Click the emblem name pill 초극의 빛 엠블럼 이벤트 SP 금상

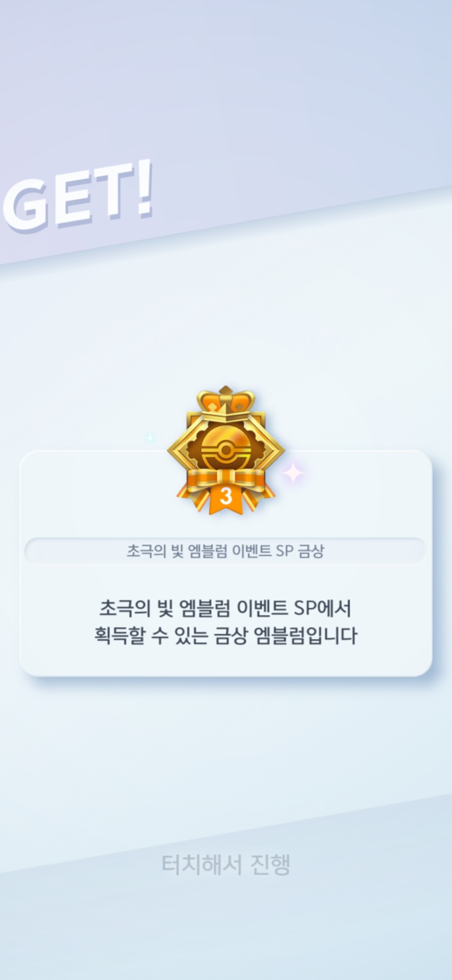(226, 551)
